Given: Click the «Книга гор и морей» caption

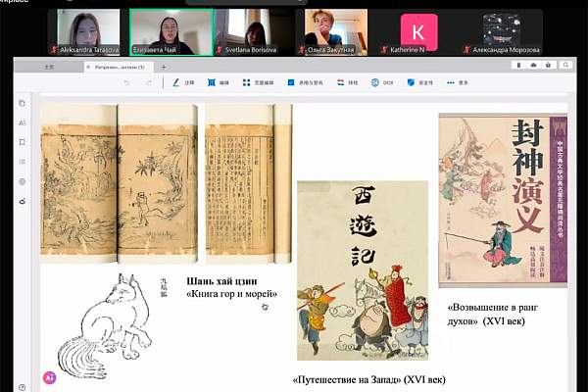Looking at the screenshot, I should pyautogui.click(x=231, y=294).
